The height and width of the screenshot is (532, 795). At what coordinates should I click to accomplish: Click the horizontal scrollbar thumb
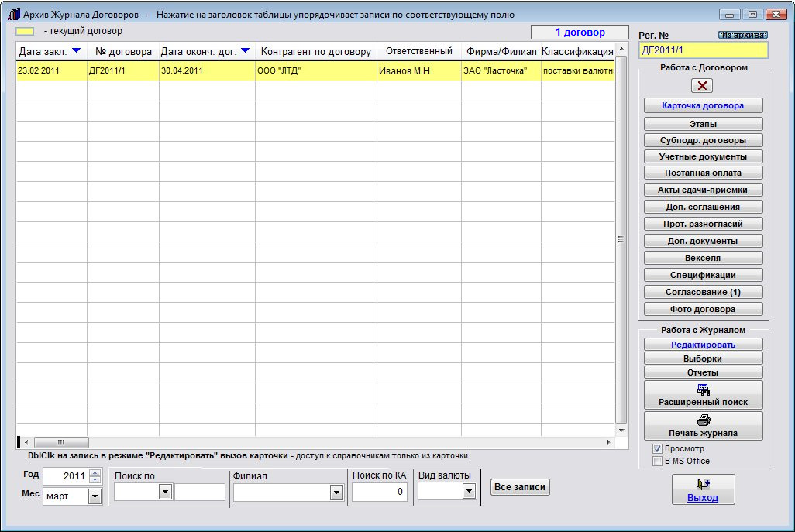point(61,442)
